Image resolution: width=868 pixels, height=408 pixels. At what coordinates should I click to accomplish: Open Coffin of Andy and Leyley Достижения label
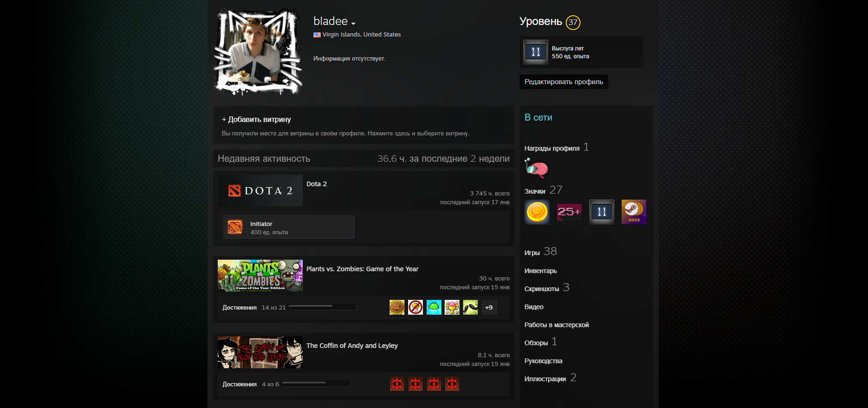(239, 384)
